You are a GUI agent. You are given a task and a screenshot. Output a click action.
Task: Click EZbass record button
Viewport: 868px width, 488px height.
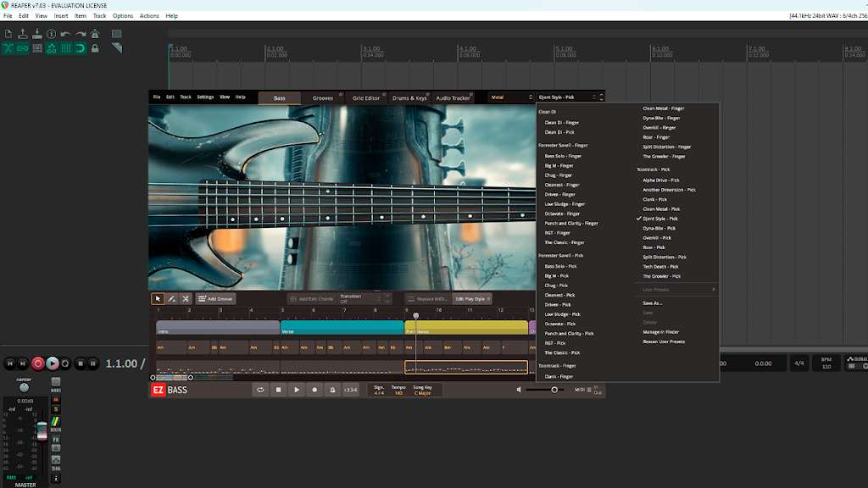pyautogui.click(x=314, y=390)
